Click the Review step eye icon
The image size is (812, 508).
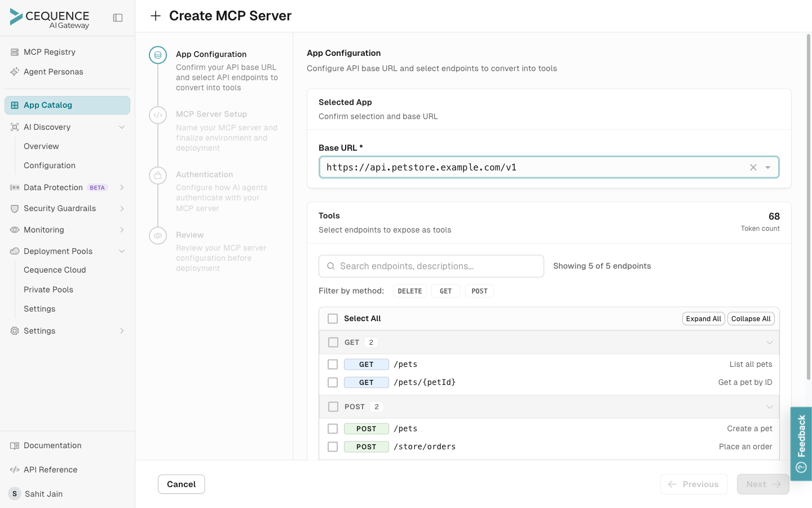[158, 236]
